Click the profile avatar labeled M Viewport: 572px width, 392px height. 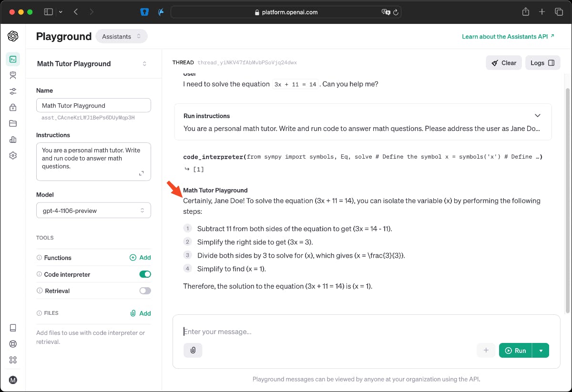[13, 380]
